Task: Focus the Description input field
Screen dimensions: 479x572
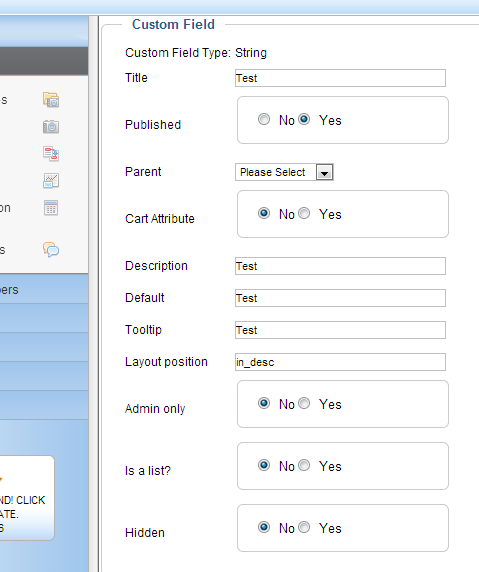Action: (x=340, y=266)
